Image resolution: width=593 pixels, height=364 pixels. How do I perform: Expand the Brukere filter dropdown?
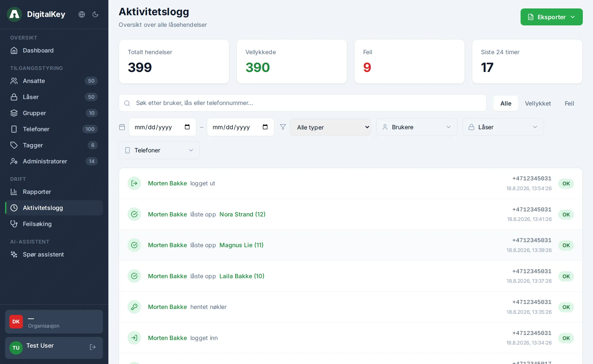coord(417,127)
